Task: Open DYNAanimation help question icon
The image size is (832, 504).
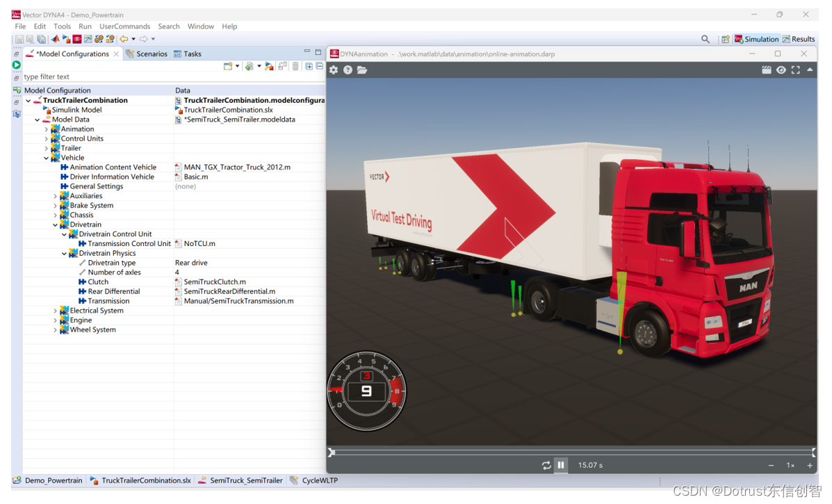Action: click(x=348, y=70)
